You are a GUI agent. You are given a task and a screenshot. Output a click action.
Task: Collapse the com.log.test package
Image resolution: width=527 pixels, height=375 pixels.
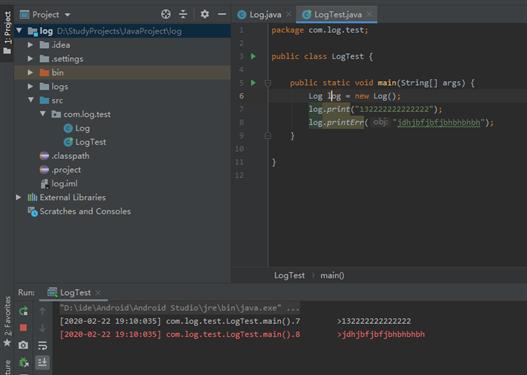click(43, 114)
